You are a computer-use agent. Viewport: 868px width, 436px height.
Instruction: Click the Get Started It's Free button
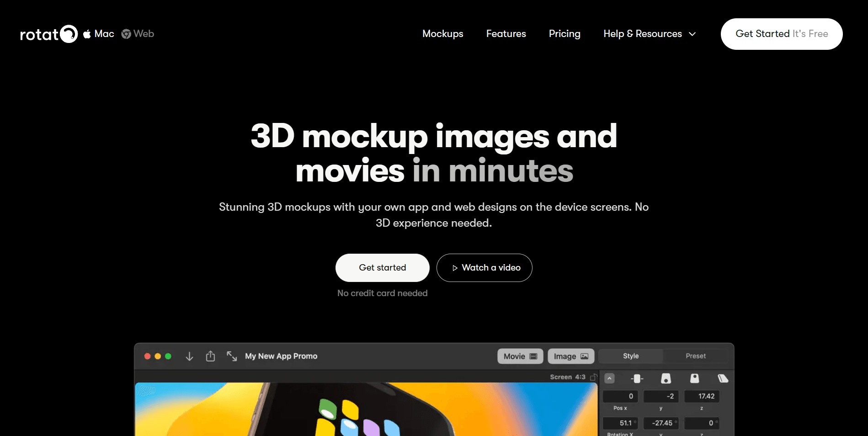click(781, 34)
